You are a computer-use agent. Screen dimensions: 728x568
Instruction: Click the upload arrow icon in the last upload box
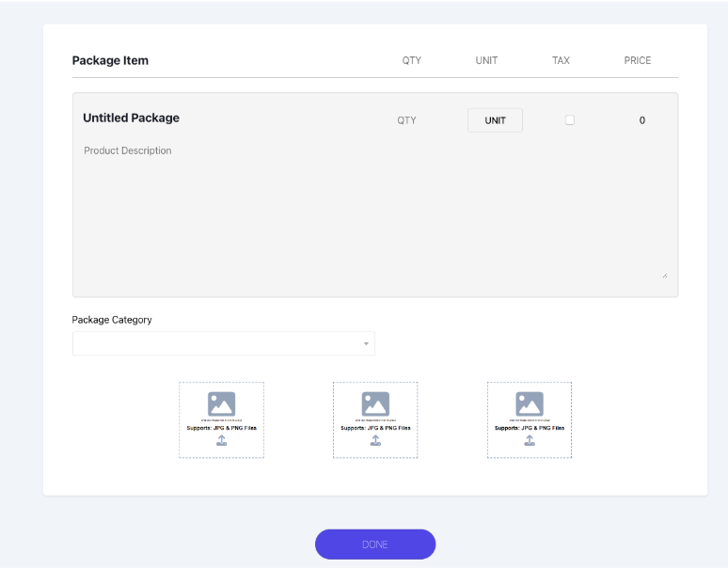click(x=530, y=440)
